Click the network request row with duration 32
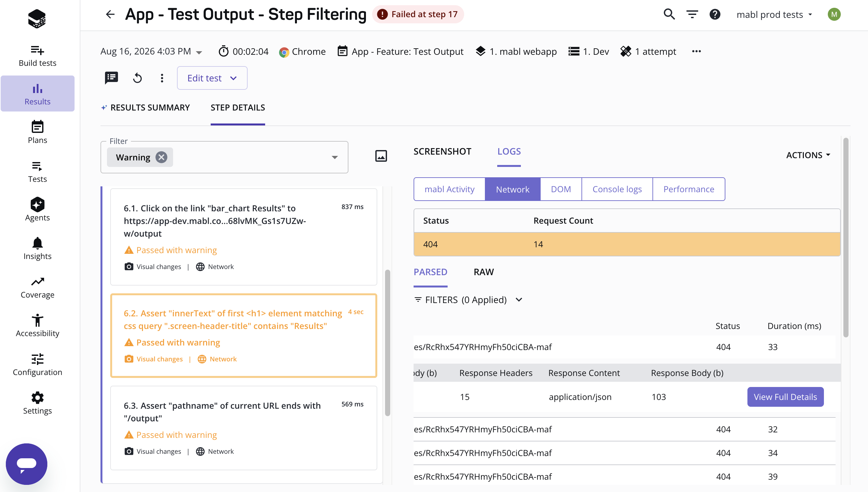The height and width of the screenshot is (492, 868). 624,429
